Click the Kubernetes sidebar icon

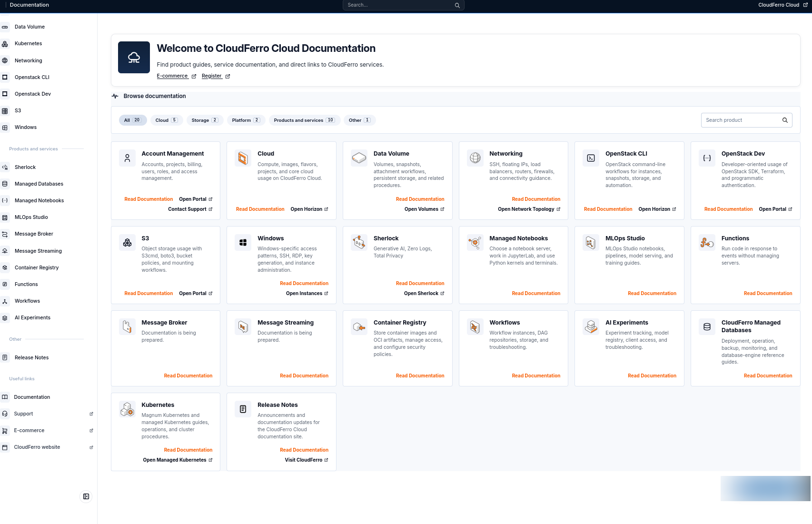(x=5, y=44)
